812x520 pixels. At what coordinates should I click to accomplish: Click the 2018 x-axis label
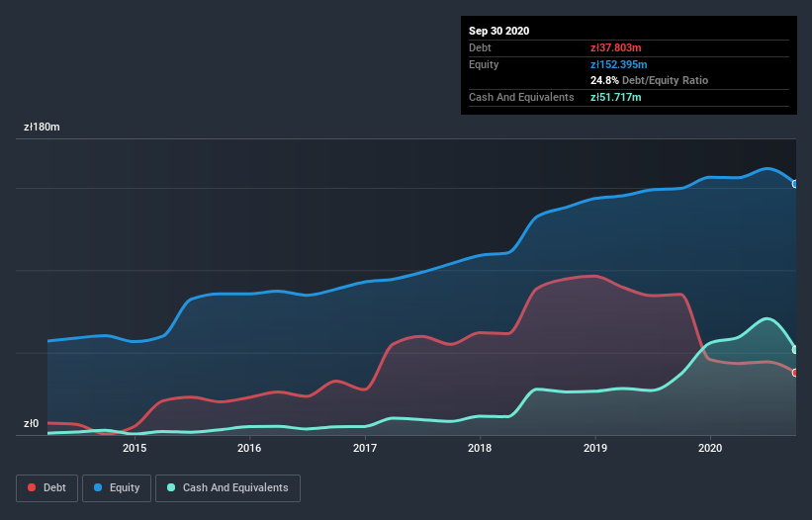(x=480, y=448)
